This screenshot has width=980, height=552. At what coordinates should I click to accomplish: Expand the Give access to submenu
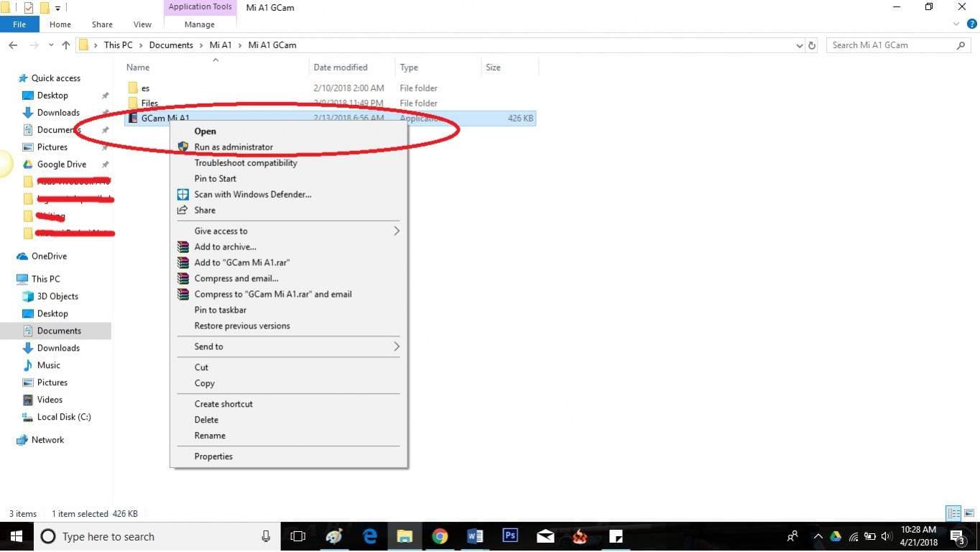pyautogui.click(x=397, y=231)
